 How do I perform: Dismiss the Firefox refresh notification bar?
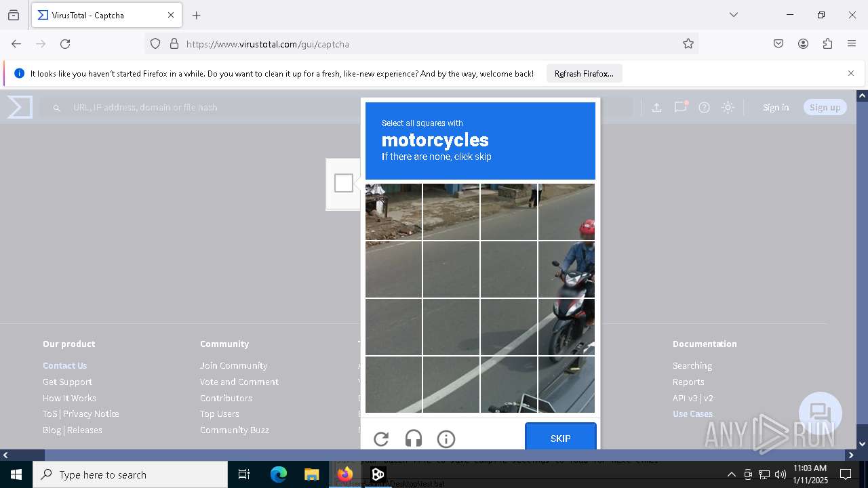[x=851, y=73]
